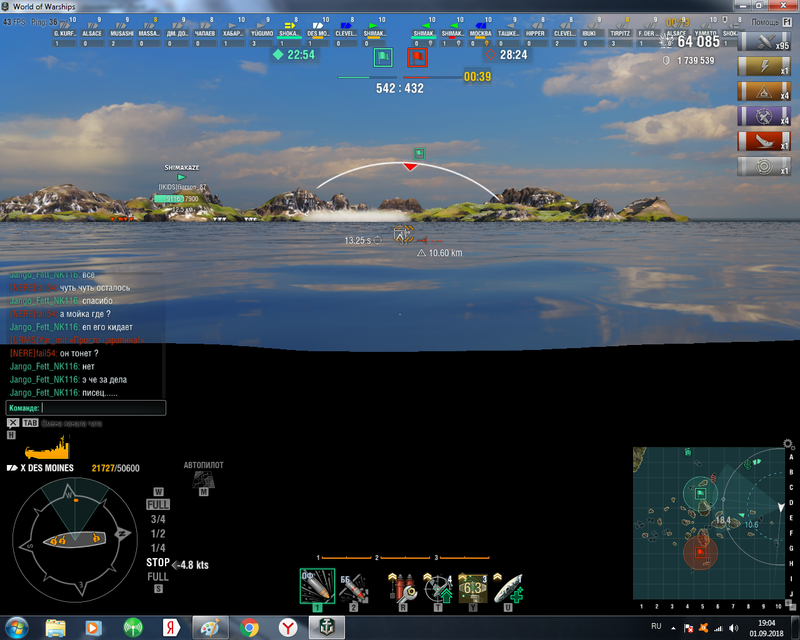Activate Damage Control Party consumable
The height and width of the screenshot is (640, 800).
(402, 586)
